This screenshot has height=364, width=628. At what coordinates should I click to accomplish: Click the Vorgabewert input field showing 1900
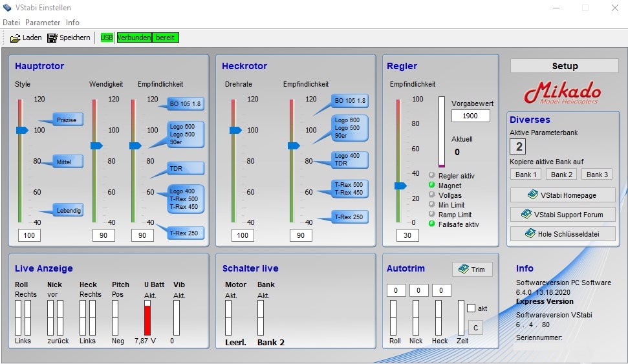point(470,116)
